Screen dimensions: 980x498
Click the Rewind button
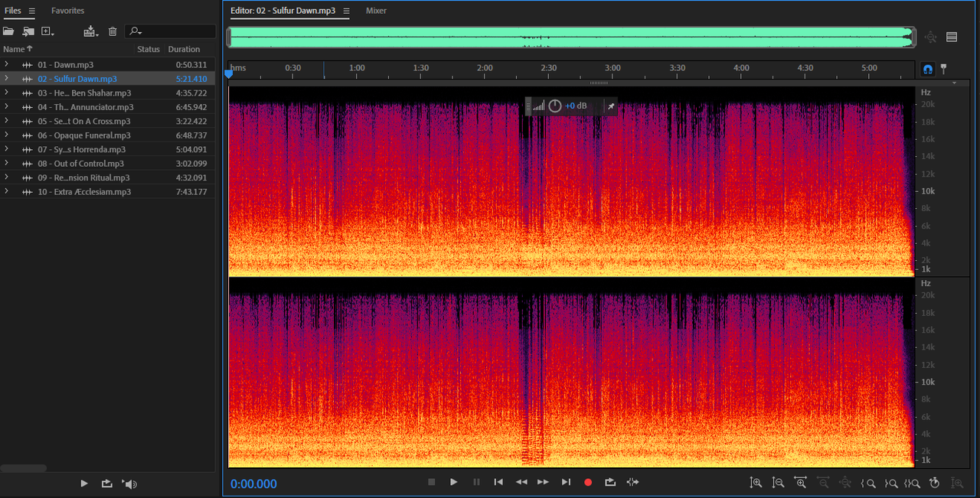(521, 482)
